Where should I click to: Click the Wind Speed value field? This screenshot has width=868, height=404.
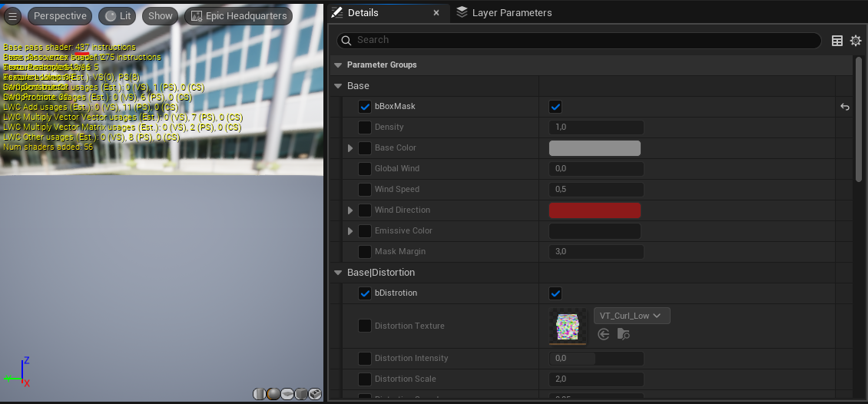click(x=596, y=190)
